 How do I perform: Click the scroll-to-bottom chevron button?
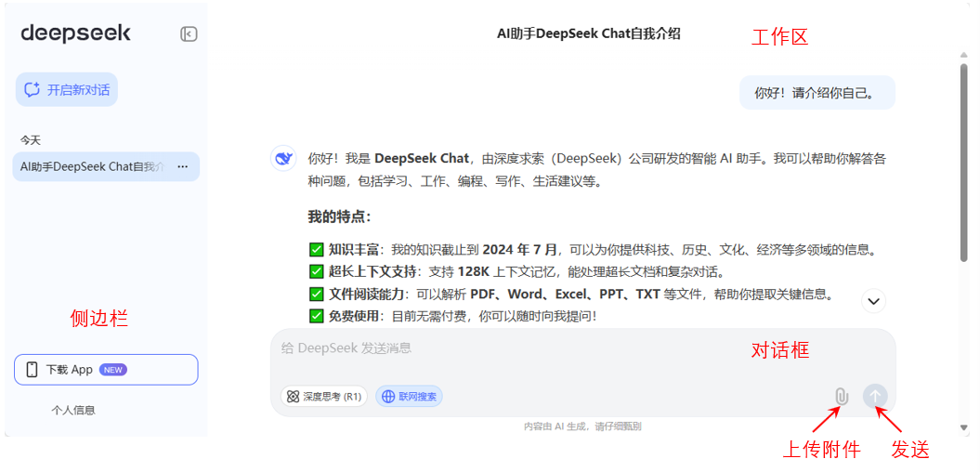874,301
